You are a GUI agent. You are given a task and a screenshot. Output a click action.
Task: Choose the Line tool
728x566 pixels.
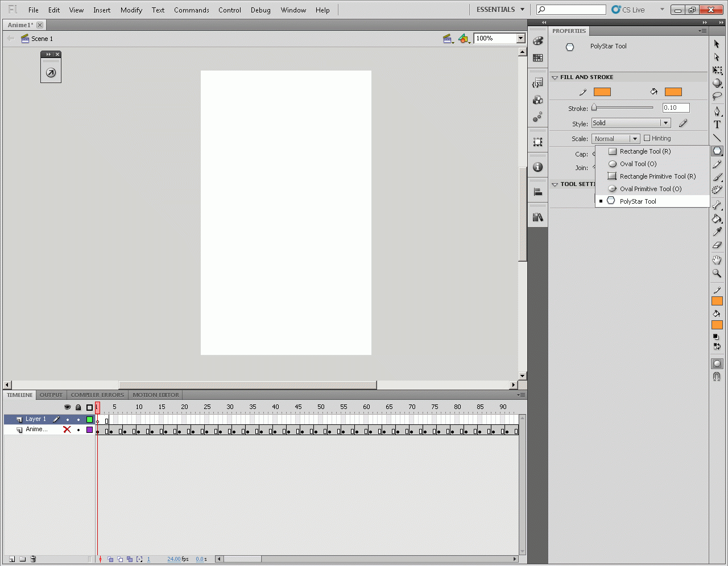click(x=717, y=138)
